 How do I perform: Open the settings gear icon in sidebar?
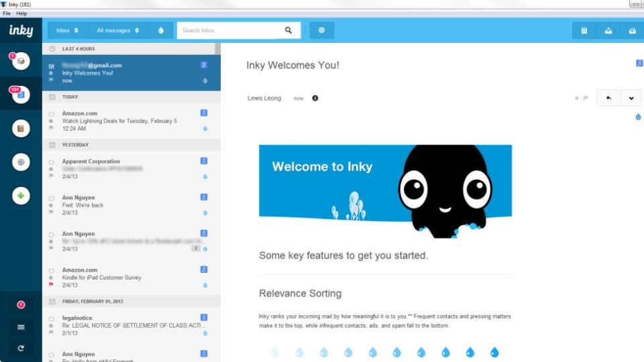coord(21,162)
